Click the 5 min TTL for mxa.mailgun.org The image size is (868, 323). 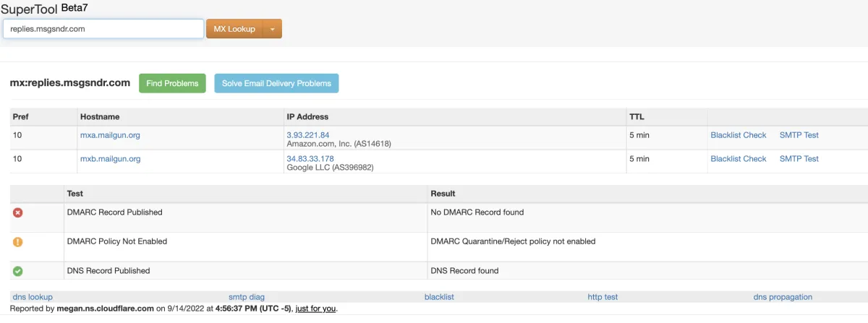click(641, 135)
